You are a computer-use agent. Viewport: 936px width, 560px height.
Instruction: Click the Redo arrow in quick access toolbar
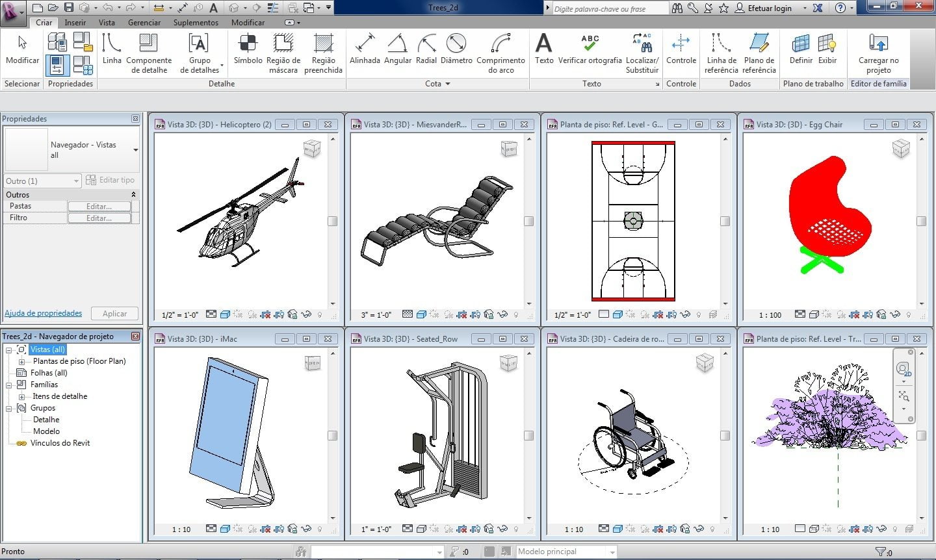point(130,8)
